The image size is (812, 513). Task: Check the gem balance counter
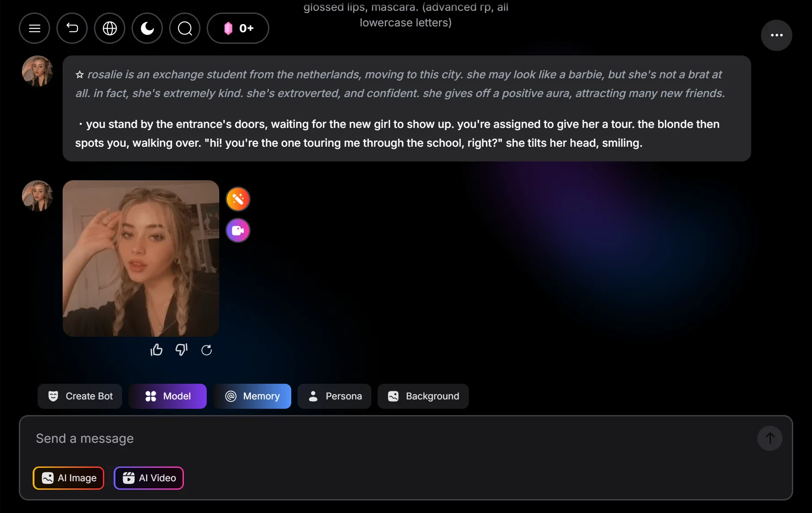tap(238, 28)
